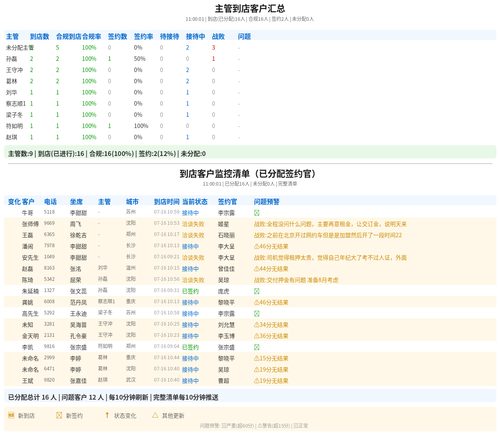
Task: Click the 50% 签约率 value in 孙磊's row
Action: pos(140,59)
